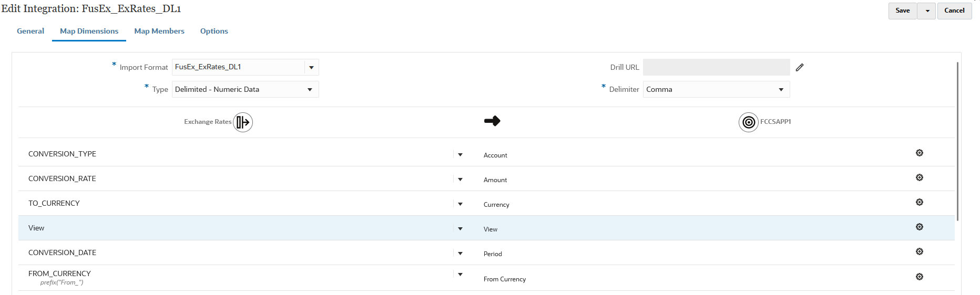Open gear settings for the Account row
The height and width of the screenshot is (295, 980).
tap(920, 153)
